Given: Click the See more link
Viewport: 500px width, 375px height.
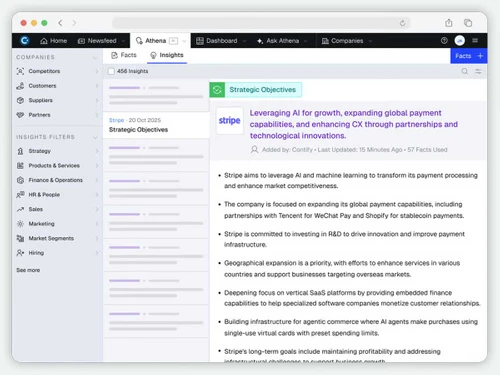Looking at the screenshot, I should pos(28,270).
